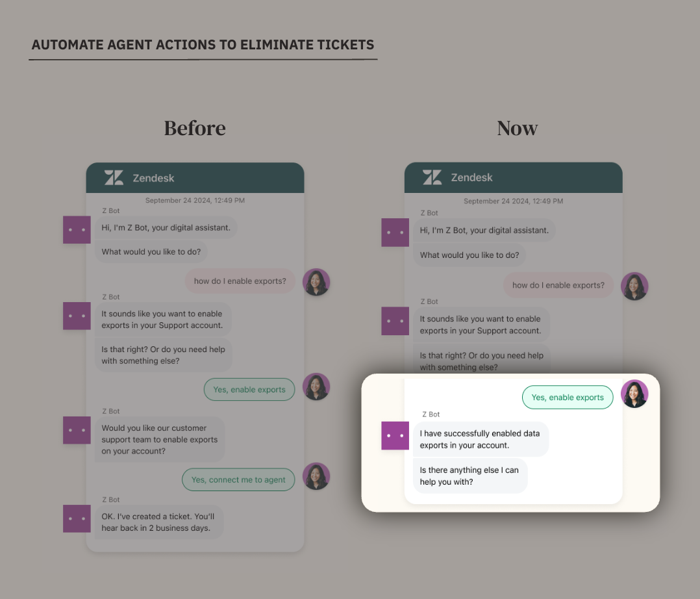Click Z Bot avatar next to "Would you like our customer support"

pos(77,430)
